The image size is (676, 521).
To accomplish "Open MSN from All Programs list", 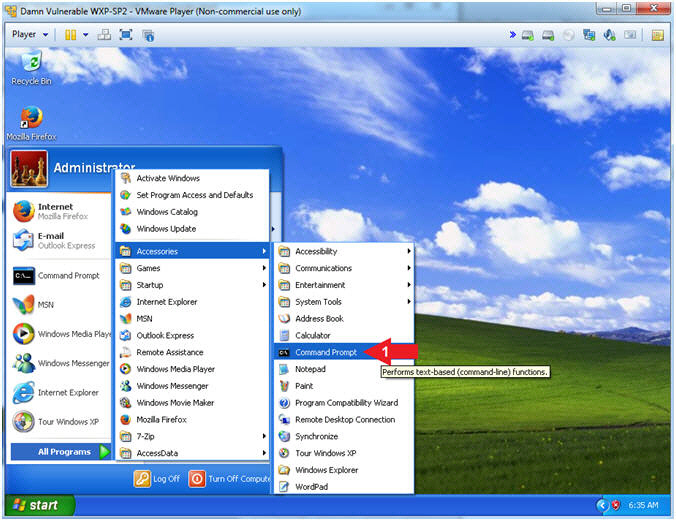I will pyautogui.click(x=193, y=319).
